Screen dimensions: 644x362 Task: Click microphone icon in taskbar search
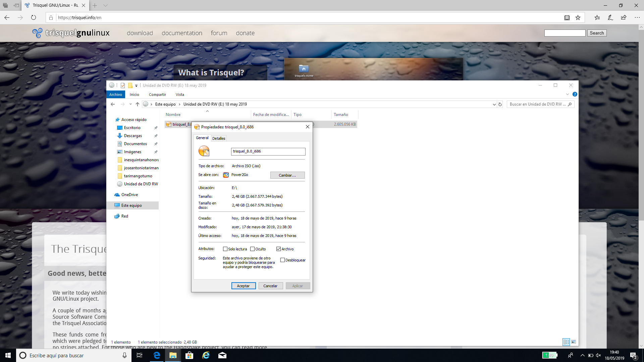pyautogui.click(x=124, y=355)
